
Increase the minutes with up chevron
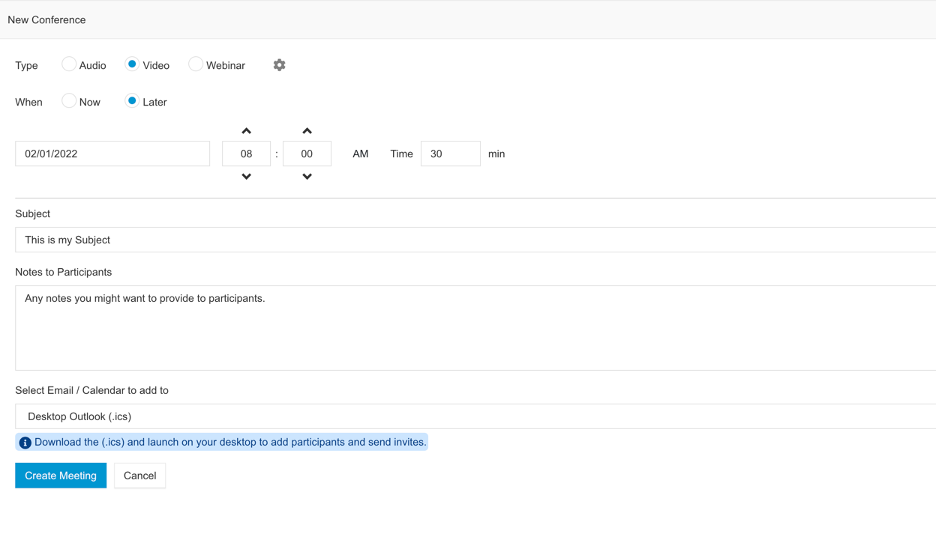click(x=307, y=131)
